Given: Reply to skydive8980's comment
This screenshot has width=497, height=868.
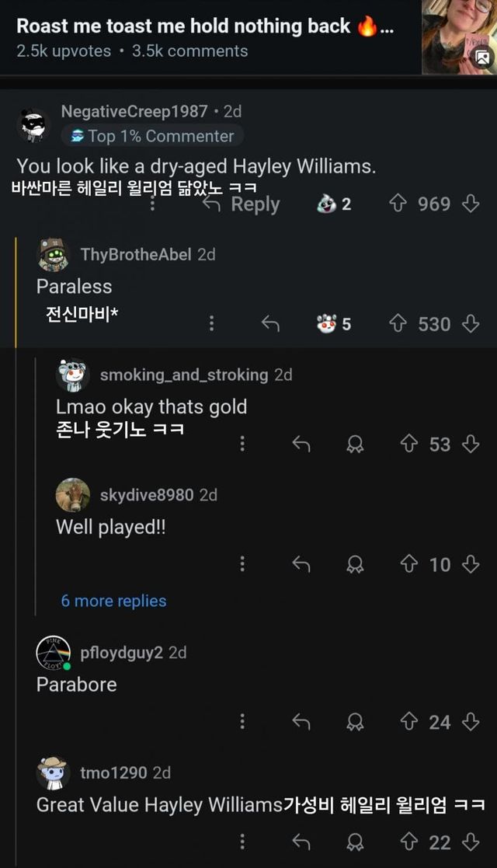Looking at the screenshot, I should point(301,565).
